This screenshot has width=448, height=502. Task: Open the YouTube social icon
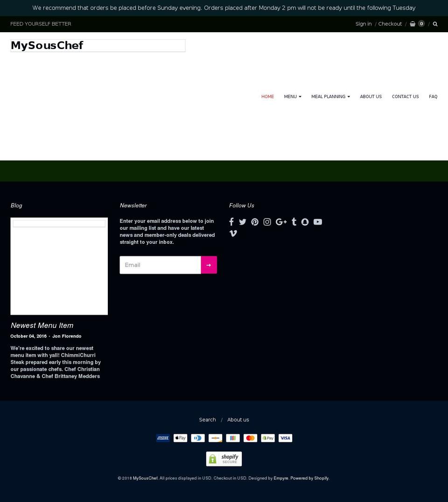pos(318,222)
